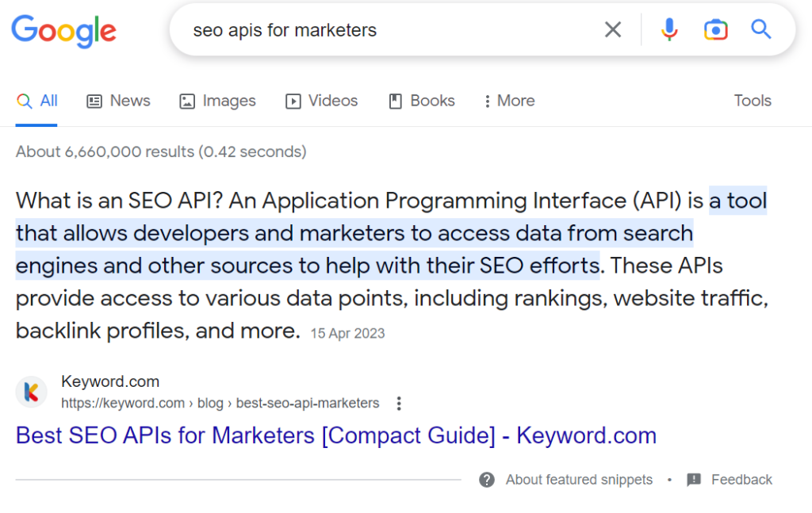Click the blue magnifying glass to search

760,29
